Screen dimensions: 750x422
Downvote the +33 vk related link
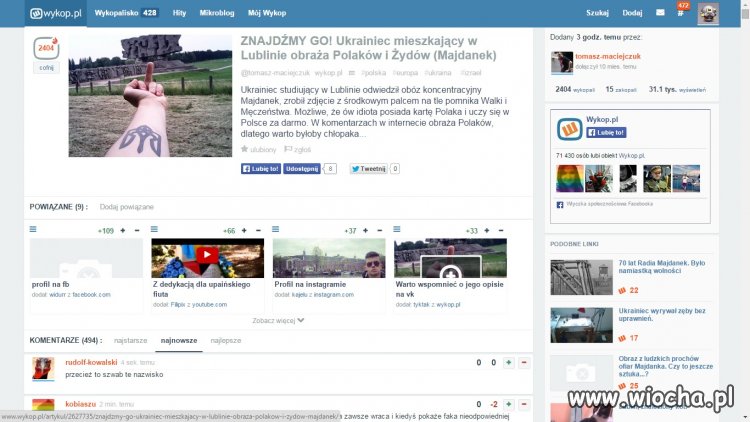tap(501, 231)
